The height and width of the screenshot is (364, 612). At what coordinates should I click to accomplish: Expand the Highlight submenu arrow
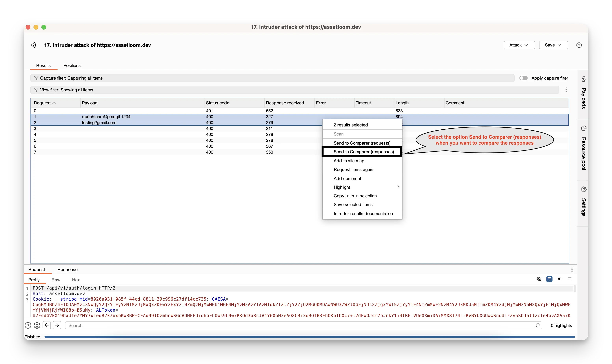point(398,187)
